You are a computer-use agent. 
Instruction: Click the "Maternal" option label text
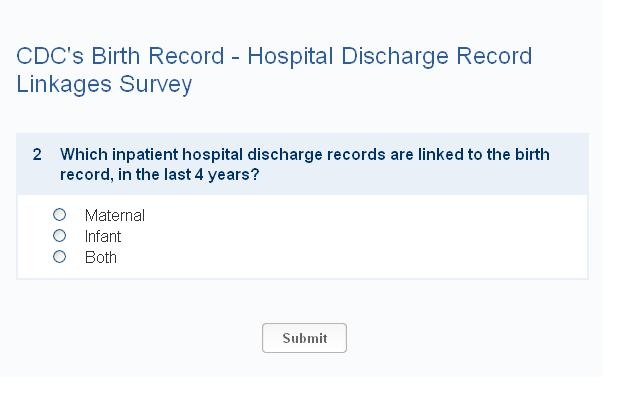pos(115,215)
